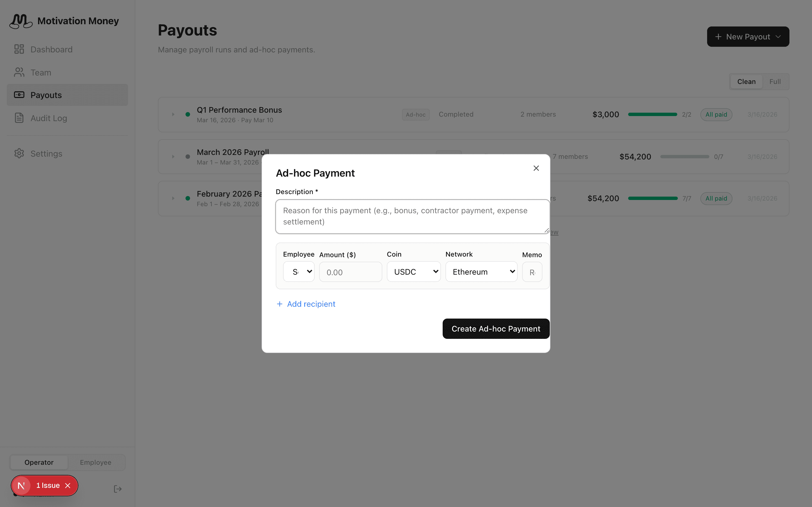The width and height of the screenshot is (812, 507).
Task: Dismiss the 1 Issue badge
Action: [68, 486]
